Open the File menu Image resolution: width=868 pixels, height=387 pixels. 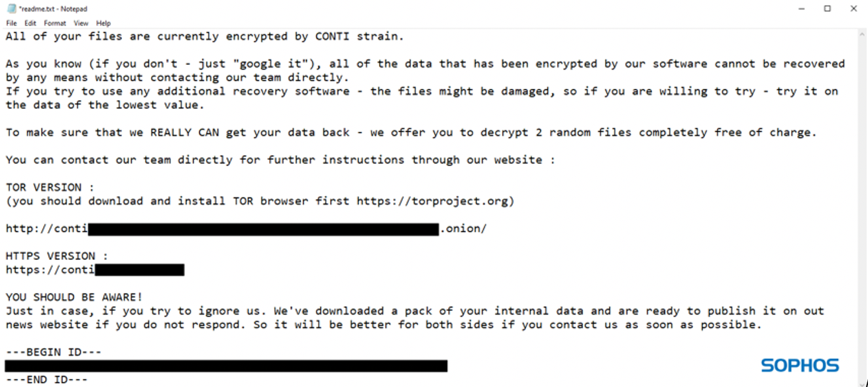pos(11,23)
